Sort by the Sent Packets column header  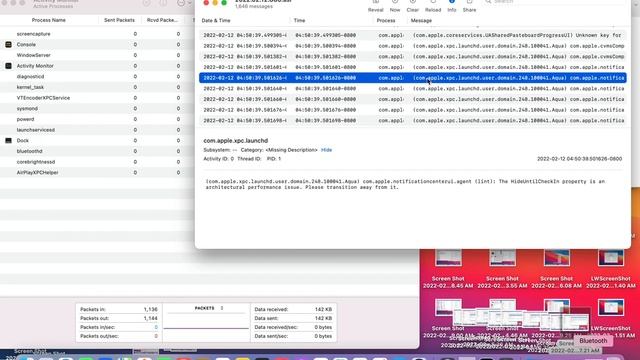[119, 20]
